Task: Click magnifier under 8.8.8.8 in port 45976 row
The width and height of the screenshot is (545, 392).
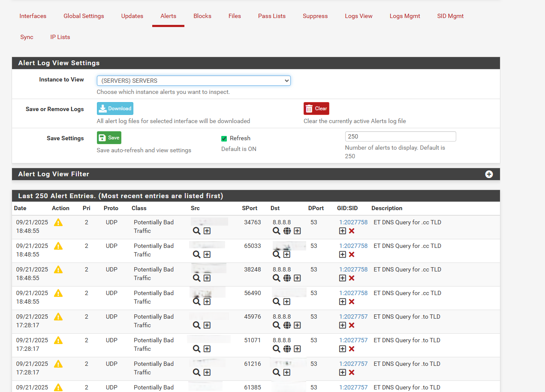Action: pyautogui.click(x=277, y=325)
